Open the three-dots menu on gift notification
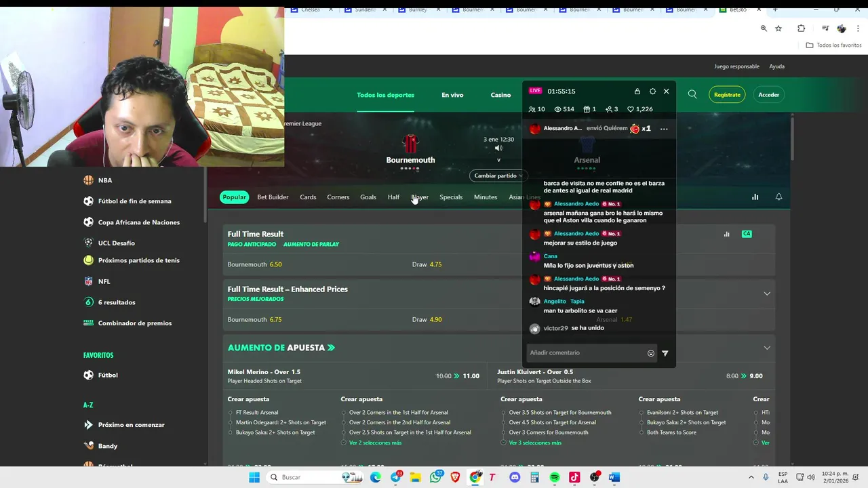The width and height of the screenshot is (868, 488). point(664,129)
